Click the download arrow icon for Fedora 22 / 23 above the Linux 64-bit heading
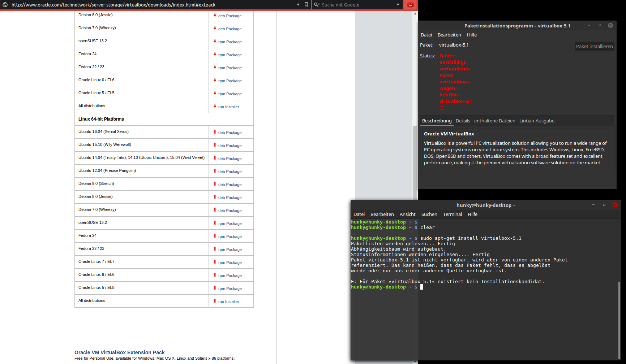This screenshot has height=364, width=626. 215,67
